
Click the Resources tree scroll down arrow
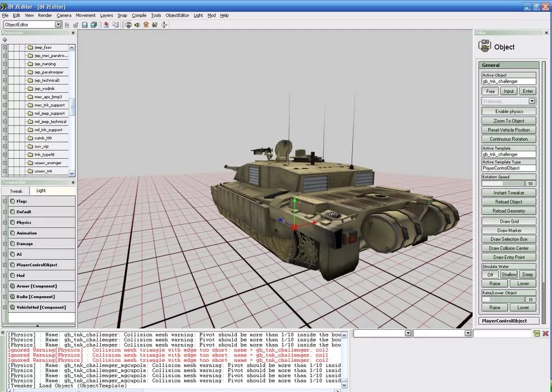(x=72, y=173)
